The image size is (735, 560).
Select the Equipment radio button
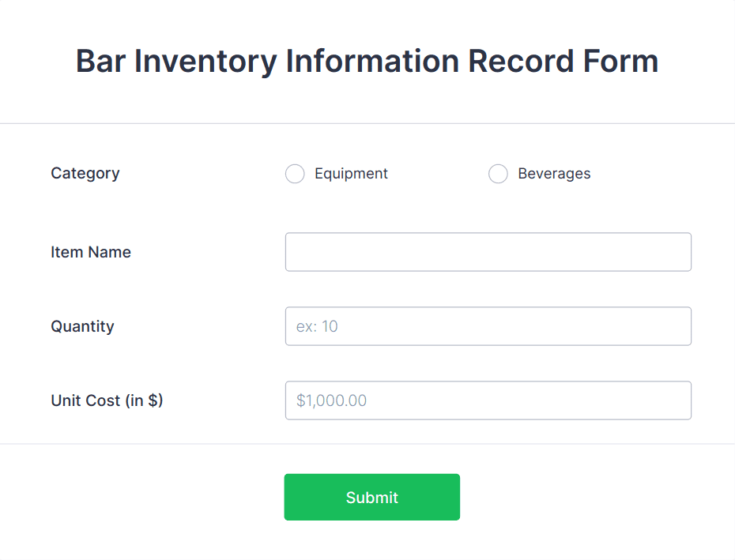coord(295,173)
